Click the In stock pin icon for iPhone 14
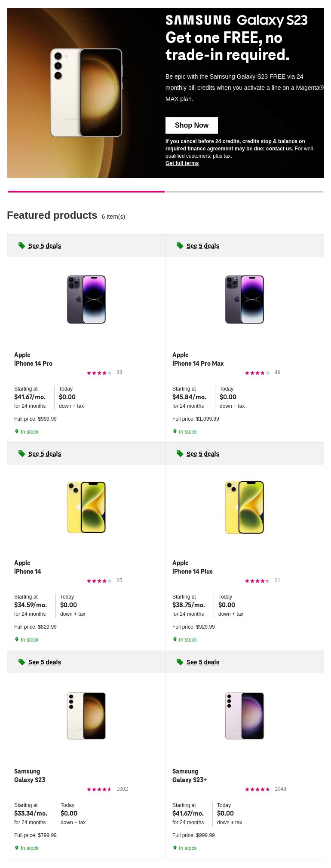This screenshot has height=868, width=331. pyautogui.click(x=17, y=639)
